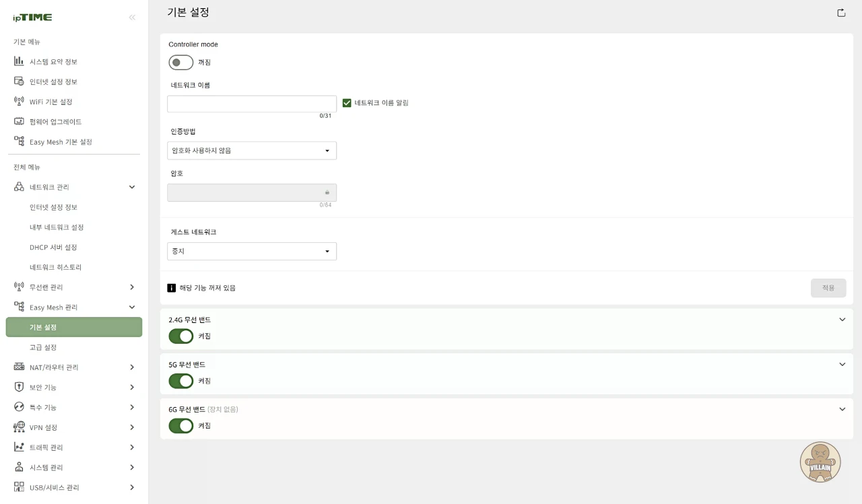Click the USB/서비스 관리 icon
The image size is (862, 504).
[x=19, y=487]
